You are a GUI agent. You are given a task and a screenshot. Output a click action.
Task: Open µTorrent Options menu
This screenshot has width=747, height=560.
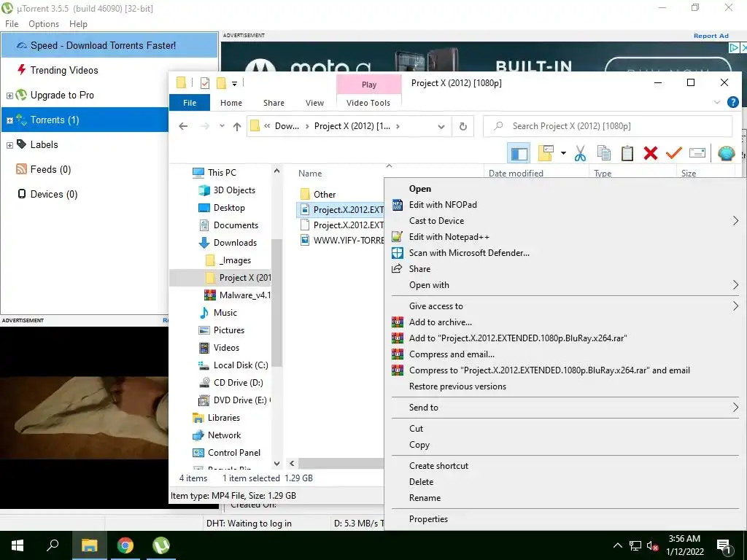tap(44, 24)
